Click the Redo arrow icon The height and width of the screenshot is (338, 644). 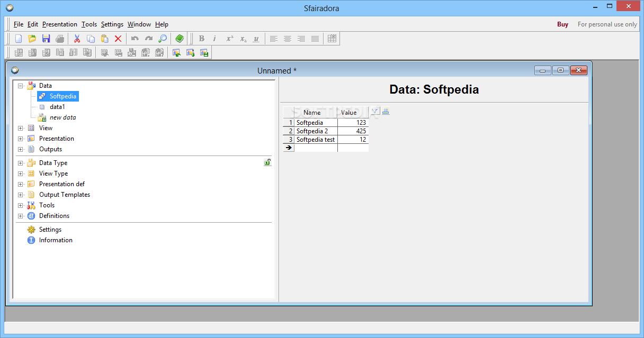(x=149, y=39)
